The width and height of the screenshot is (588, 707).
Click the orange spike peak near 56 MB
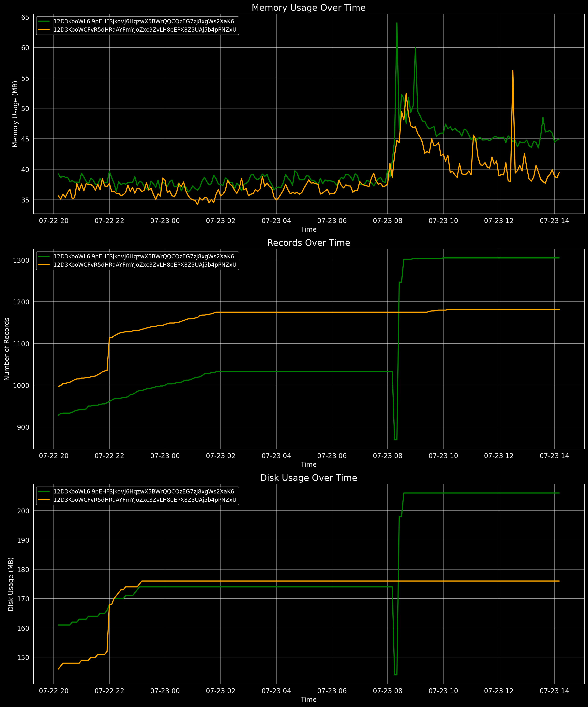pyautogui.click(x=513, y=70)
